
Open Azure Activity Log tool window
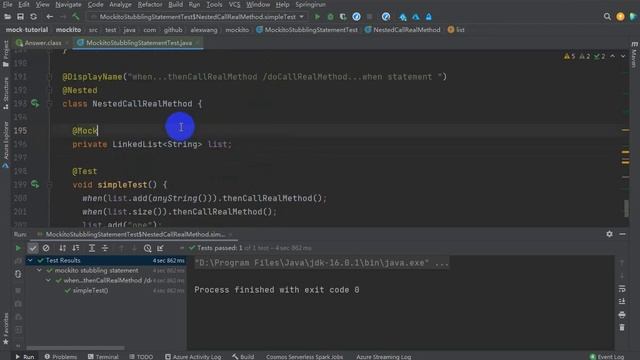coord(193,357)
